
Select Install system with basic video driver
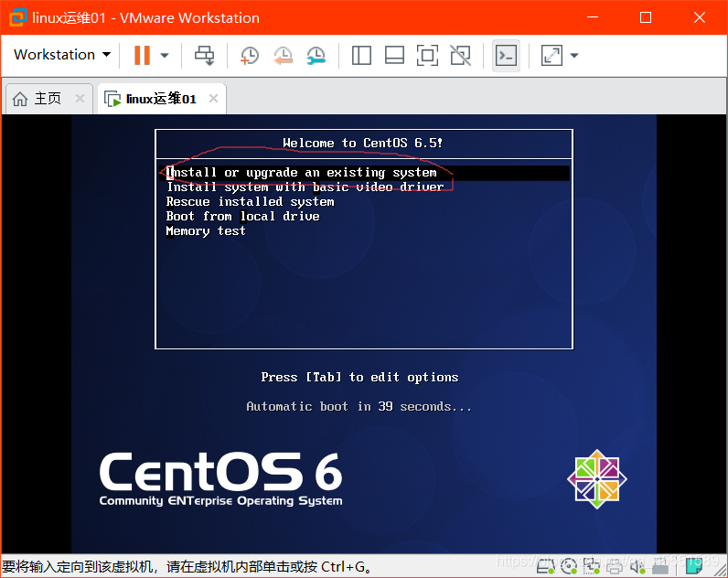pos(305,187)
